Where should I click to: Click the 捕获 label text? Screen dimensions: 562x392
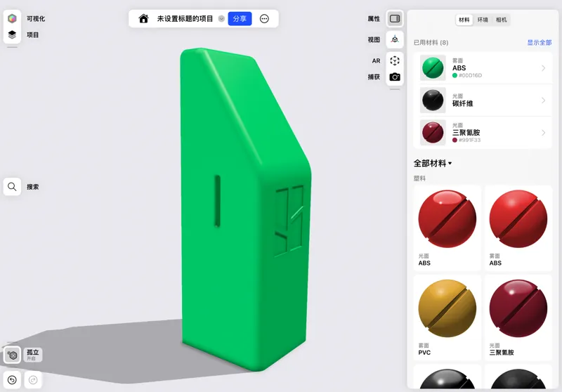click(374, 77)
